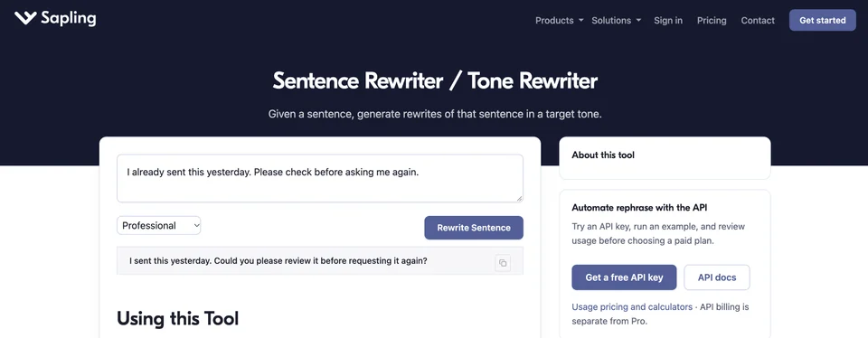This screenshot has width=868, height=338.
Task: Click the About this tool heading
Action: tap(603, 155)
